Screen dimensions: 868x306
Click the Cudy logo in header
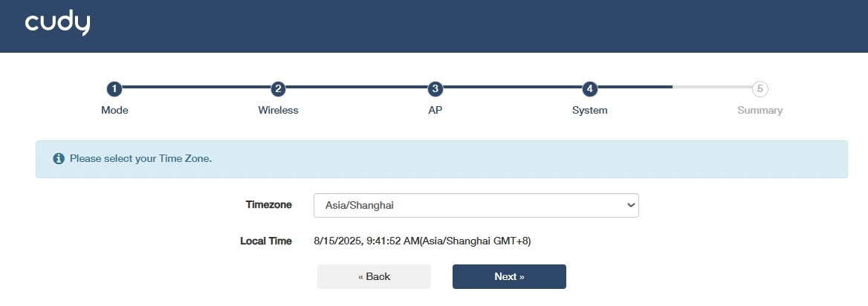click(57, 24)
